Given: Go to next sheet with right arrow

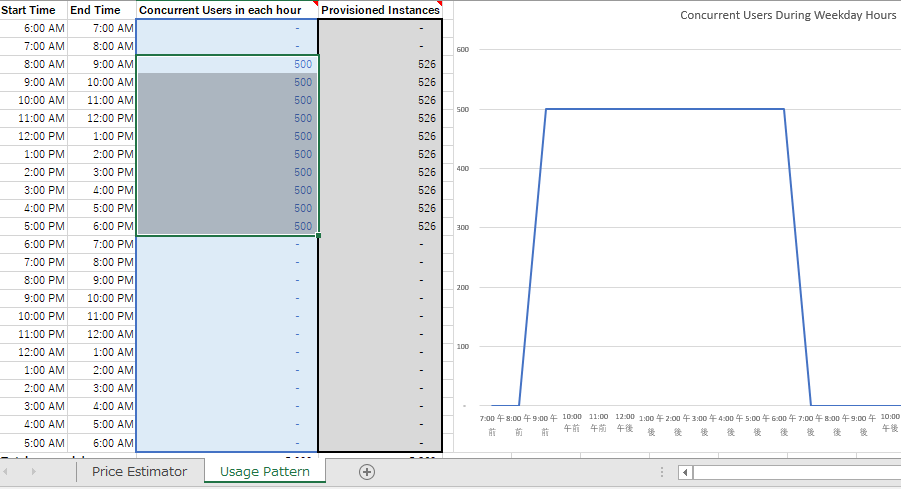Looking at the screenshot, I should pyautogui.click(x=33, y=472).
